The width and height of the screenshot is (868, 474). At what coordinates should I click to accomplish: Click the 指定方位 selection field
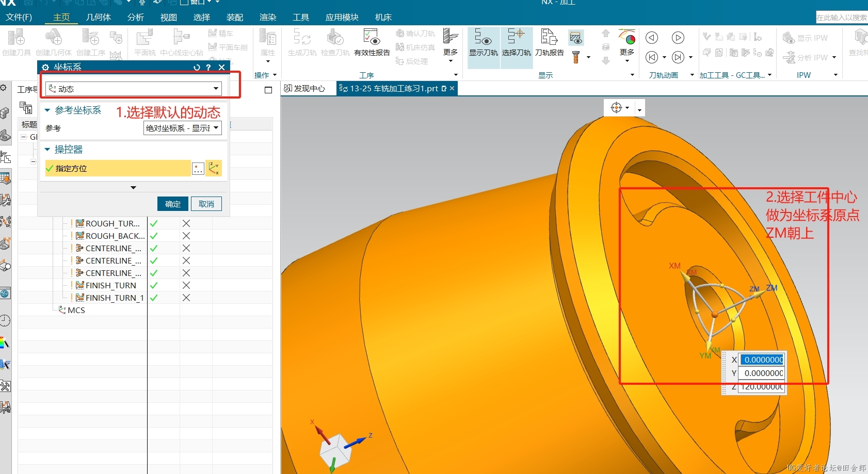118,168
